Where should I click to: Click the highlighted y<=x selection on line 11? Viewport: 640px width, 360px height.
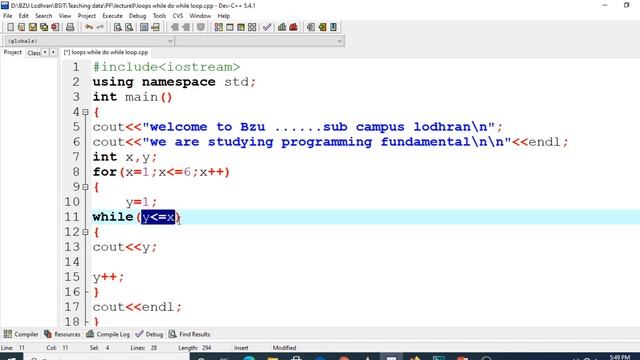158,217
